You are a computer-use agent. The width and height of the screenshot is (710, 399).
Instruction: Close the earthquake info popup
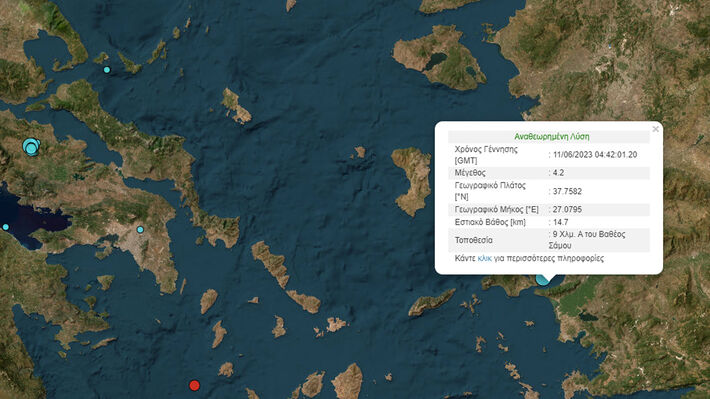655,129
